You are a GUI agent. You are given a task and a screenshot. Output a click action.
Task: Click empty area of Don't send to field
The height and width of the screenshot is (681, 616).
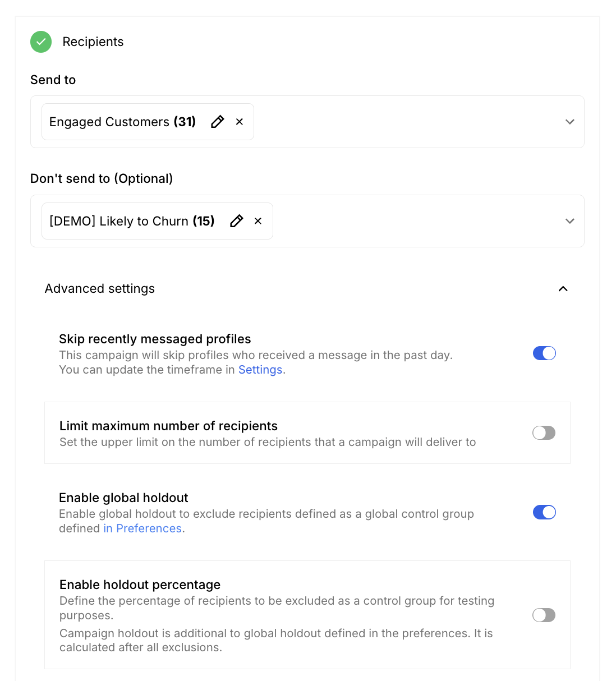(415, 221)
